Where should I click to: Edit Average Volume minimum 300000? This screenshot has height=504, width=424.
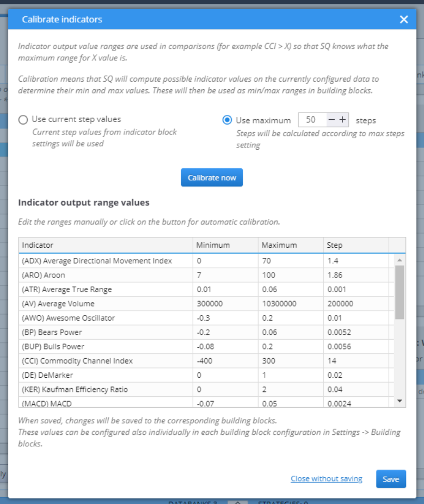pyautogui.click(x=226, y=304)
